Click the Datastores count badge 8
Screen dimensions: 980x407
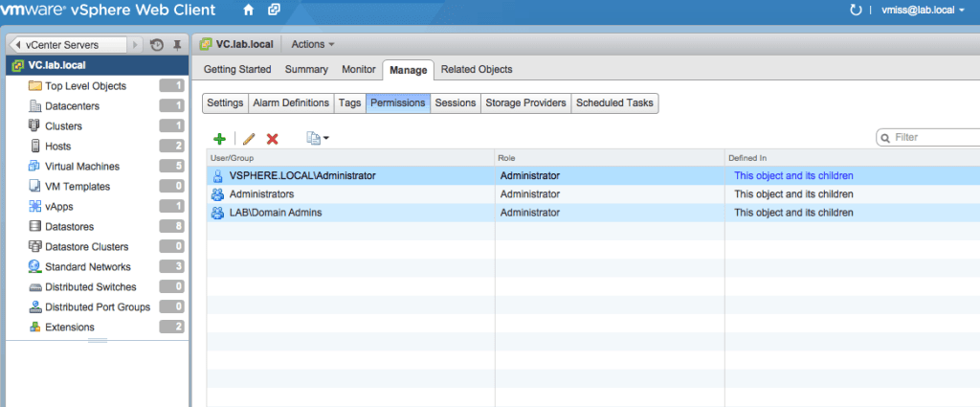pos(171,226)
